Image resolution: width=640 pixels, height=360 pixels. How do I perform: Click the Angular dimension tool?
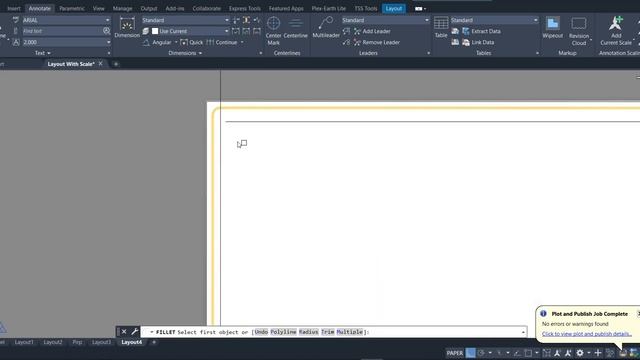157,42
